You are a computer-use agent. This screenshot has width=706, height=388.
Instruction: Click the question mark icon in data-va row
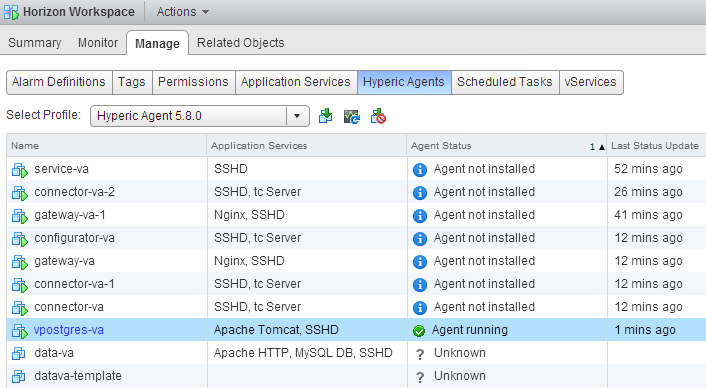point(420,354)
